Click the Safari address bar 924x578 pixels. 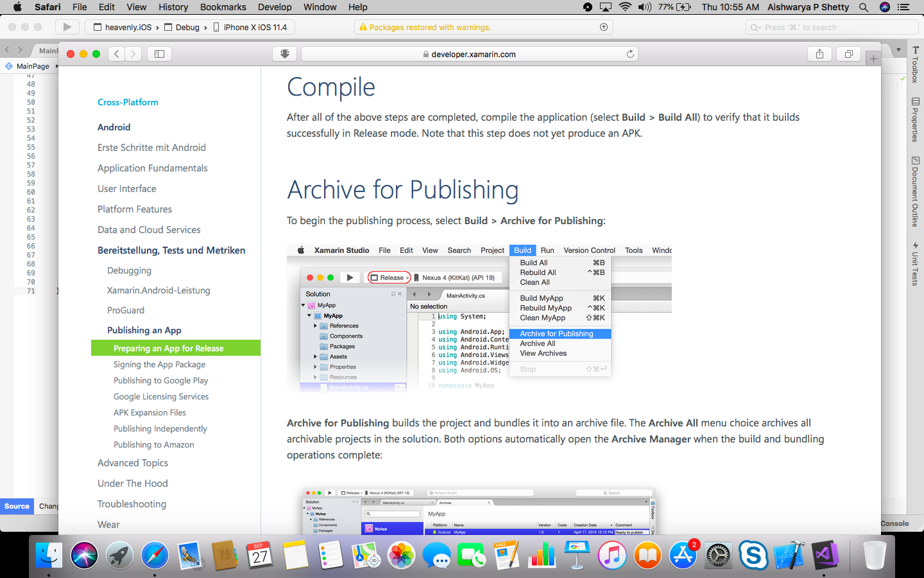tap(470, 54)
